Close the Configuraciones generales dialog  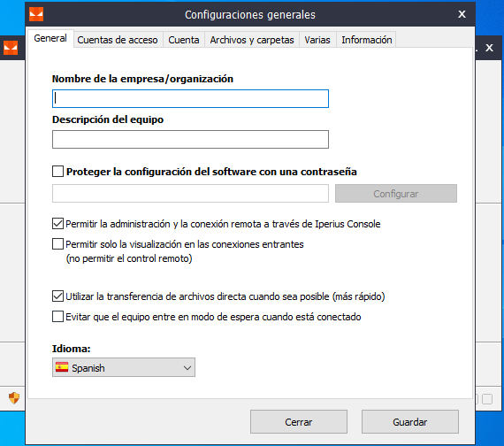[x=462, y=14]
